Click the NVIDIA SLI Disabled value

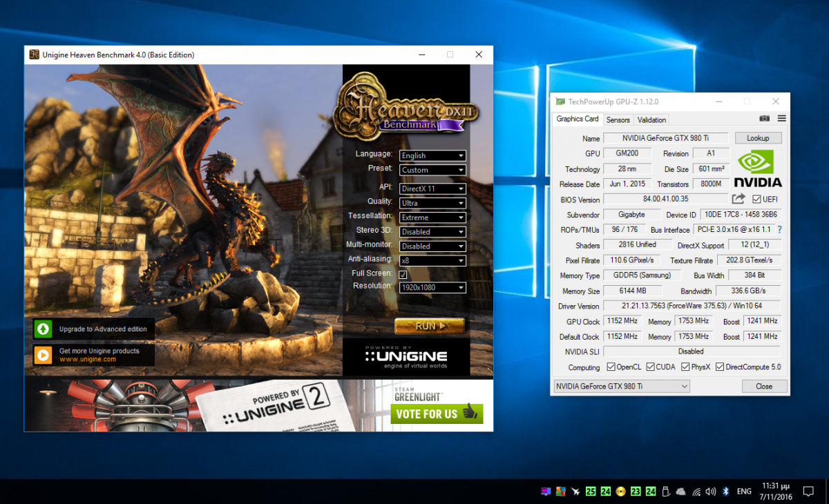click(x=692, y=351)
